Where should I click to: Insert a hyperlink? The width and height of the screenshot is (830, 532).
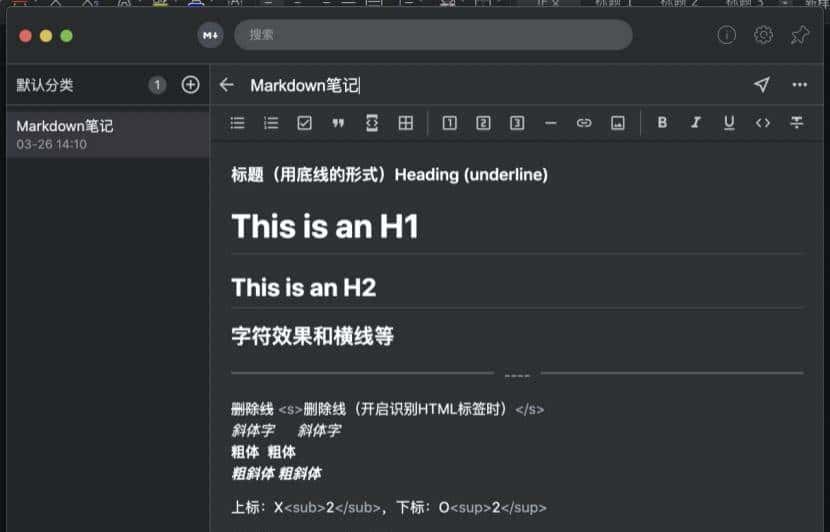pos(584,123)
